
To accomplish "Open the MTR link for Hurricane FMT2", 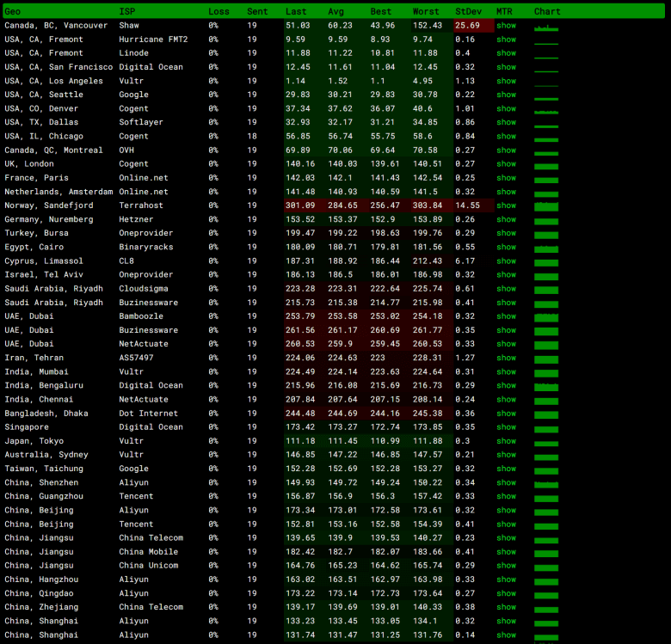I will click(x=506, y=40).
